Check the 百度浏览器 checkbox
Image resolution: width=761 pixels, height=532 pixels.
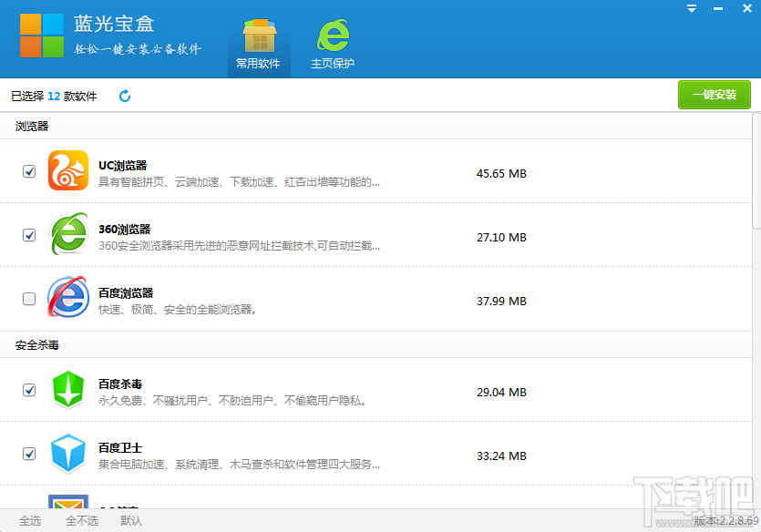29,299
